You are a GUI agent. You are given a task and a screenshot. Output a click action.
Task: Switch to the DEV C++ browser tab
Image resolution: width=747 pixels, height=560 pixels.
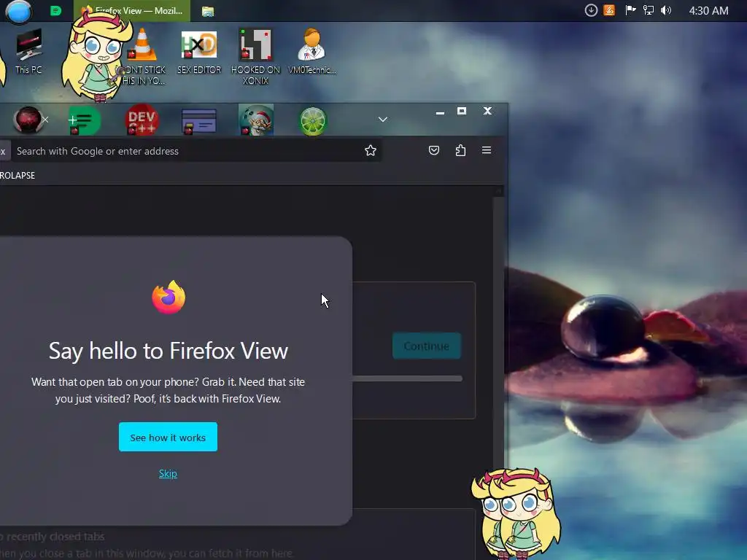coord(142,120)
